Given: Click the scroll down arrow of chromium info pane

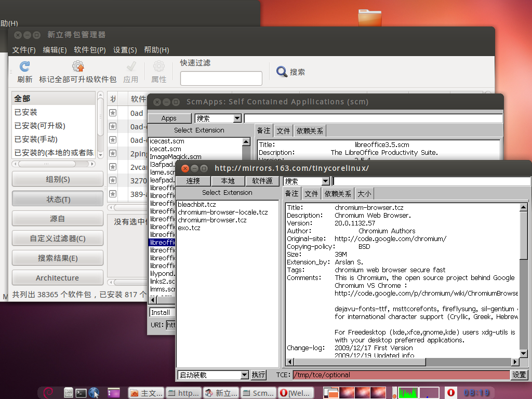Looking at the screenshot, I should click(524, 353).
